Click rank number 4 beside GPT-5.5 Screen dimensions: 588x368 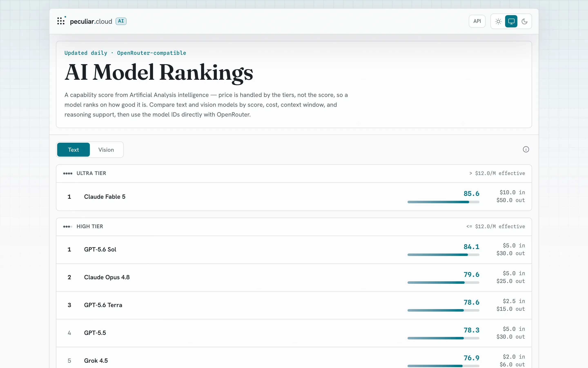click(69, 333)
